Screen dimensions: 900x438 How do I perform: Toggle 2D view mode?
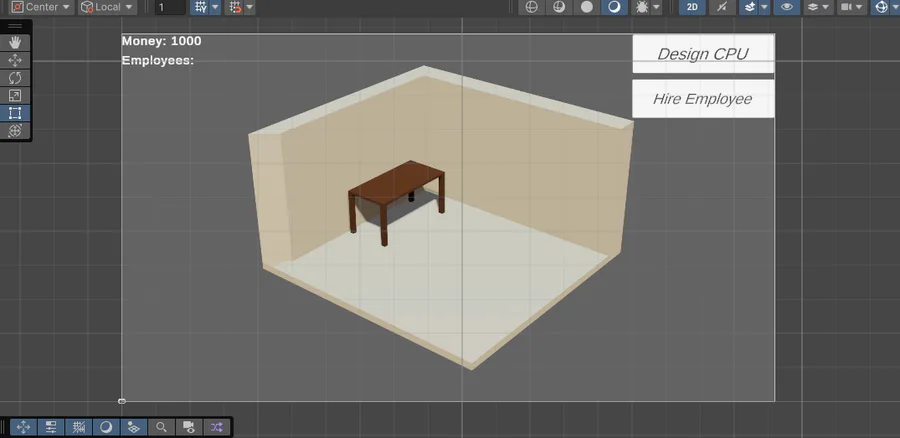(692, 7)
